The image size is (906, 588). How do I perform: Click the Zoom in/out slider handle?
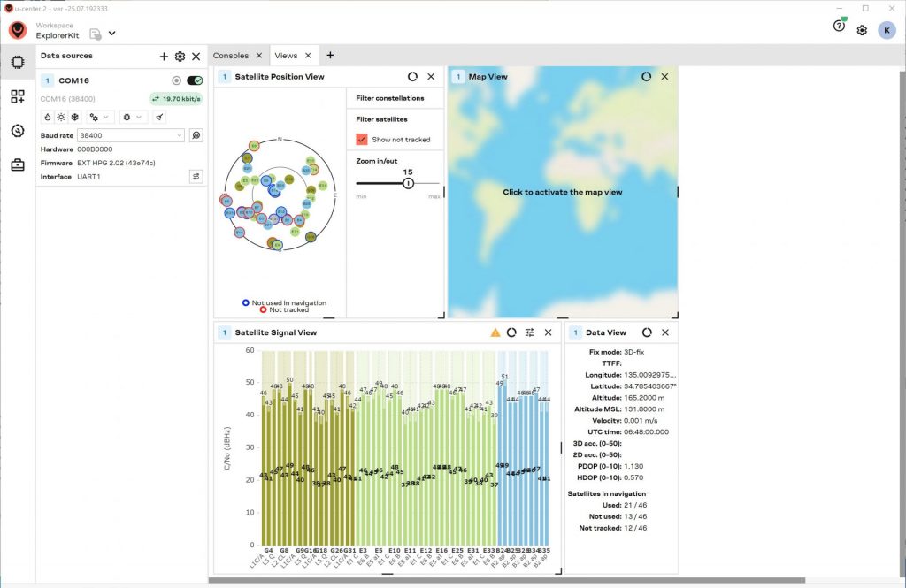point(408,183)
